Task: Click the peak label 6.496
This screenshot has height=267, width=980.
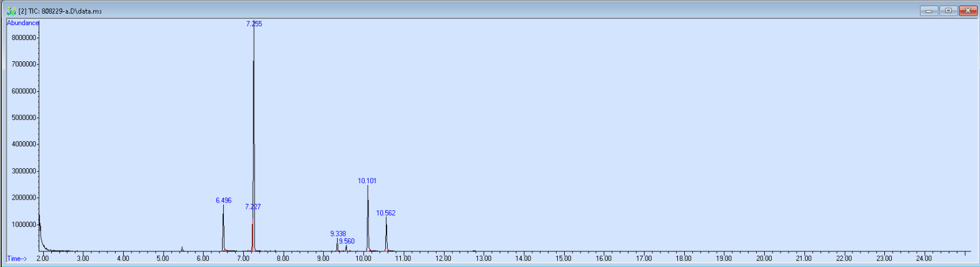Action: 224,201
